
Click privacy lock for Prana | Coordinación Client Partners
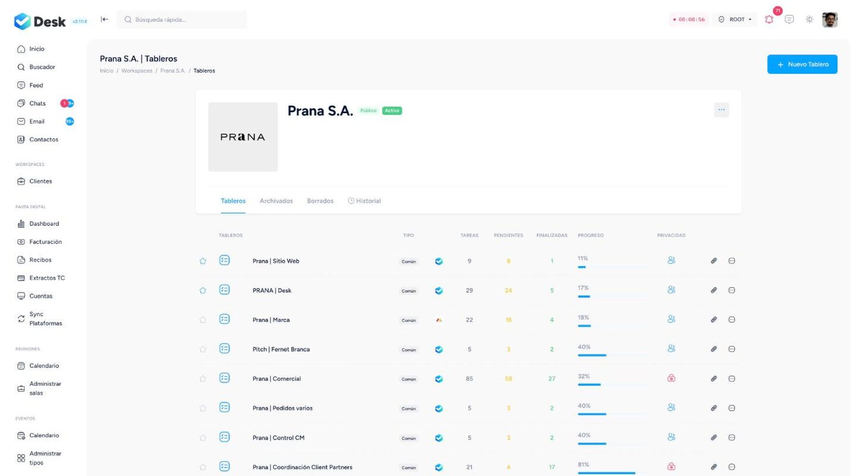(671, 466)
